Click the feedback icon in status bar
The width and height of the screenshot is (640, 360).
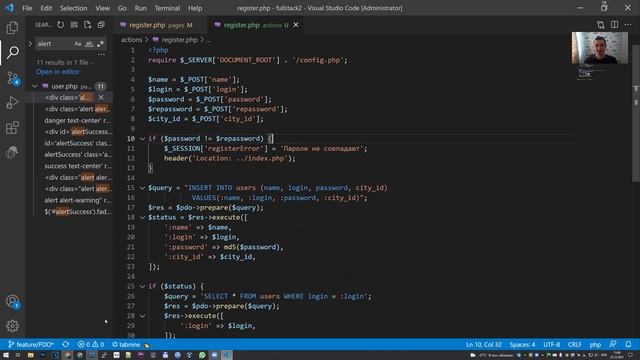point(613,344)
